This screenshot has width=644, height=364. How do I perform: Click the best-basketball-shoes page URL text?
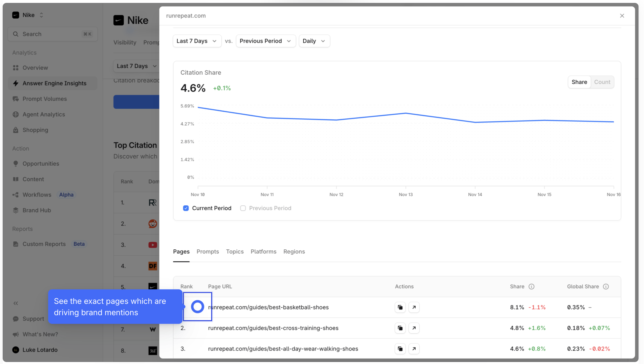[x=268, y=307]
